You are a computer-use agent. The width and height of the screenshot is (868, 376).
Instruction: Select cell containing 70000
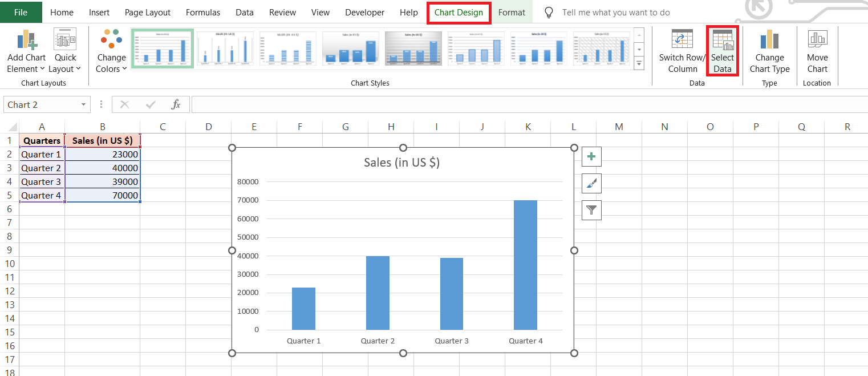103,195
